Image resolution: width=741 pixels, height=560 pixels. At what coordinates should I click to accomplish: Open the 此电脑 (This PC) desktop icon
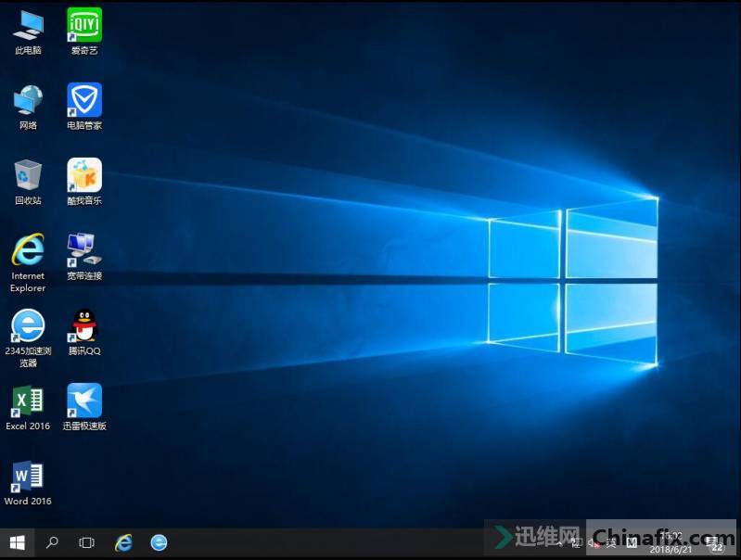click(28, 32)
